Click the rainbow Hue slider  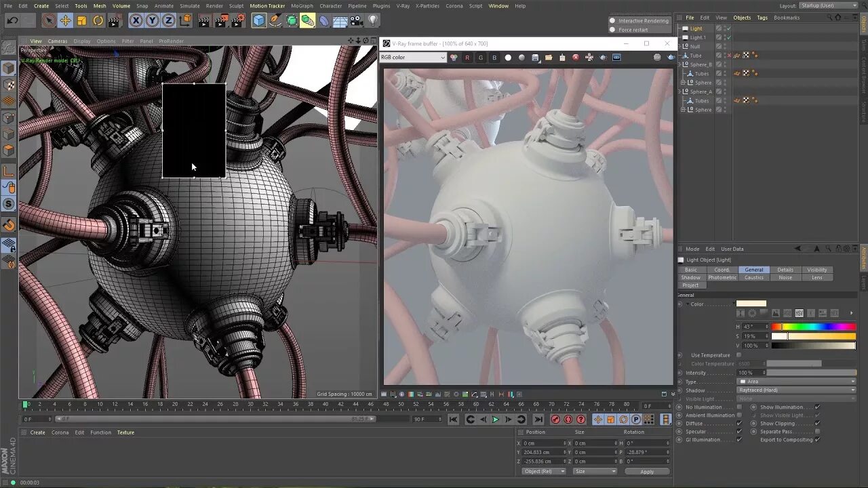[813, 327]
